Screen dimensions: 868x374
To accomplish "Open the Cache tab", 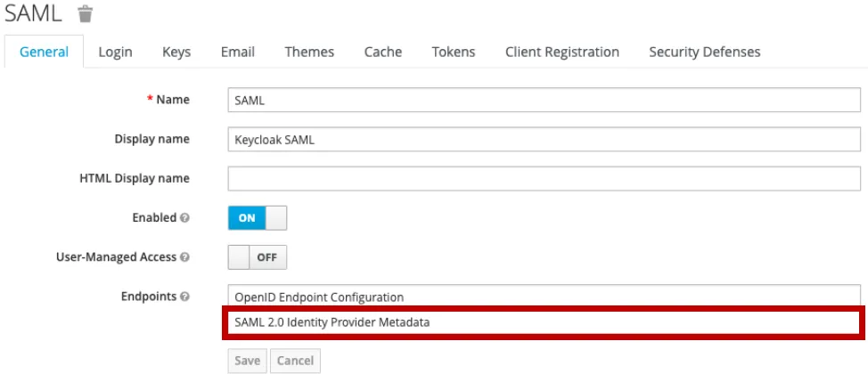I will click(x=382, y=53).
